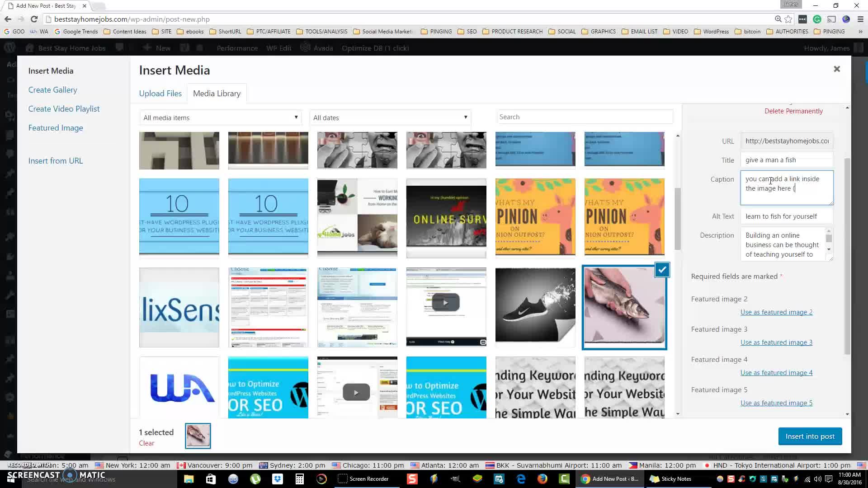Screen dimensions: 868x488
Task: Show more bookmarks with chevron
Action: coord(860,32)
